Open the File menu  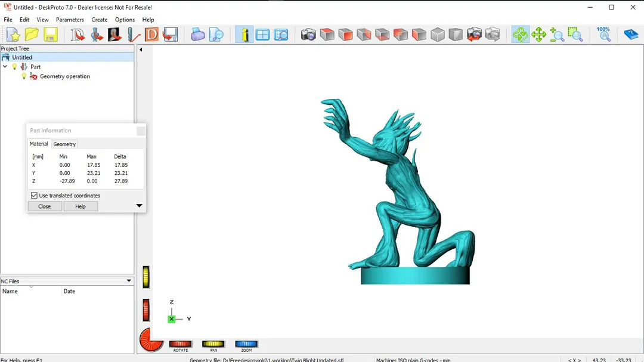(x=8, y=20)
